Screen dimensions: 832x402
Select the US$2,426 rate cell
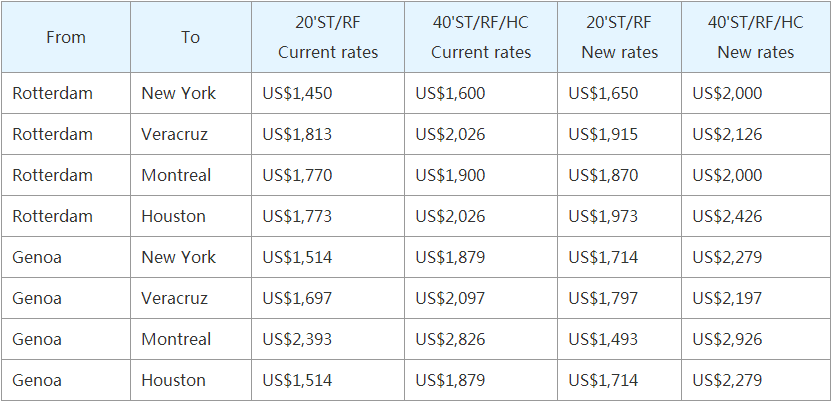(728, 216)
